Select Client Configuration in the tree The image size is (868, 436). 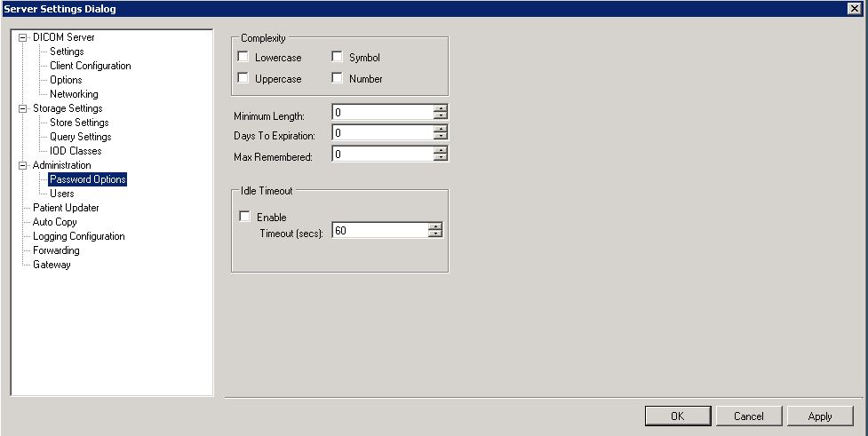click(91, 66)
